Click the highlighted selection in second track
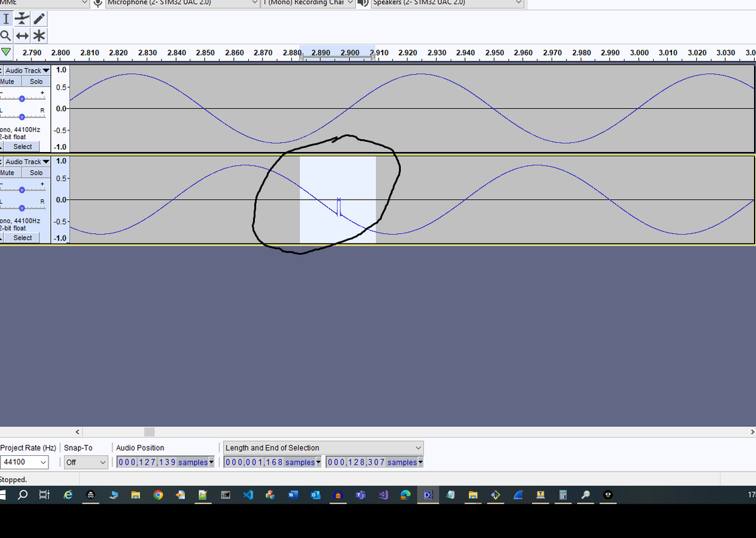This screenshot has width=756, height=538. pos(338,200)
